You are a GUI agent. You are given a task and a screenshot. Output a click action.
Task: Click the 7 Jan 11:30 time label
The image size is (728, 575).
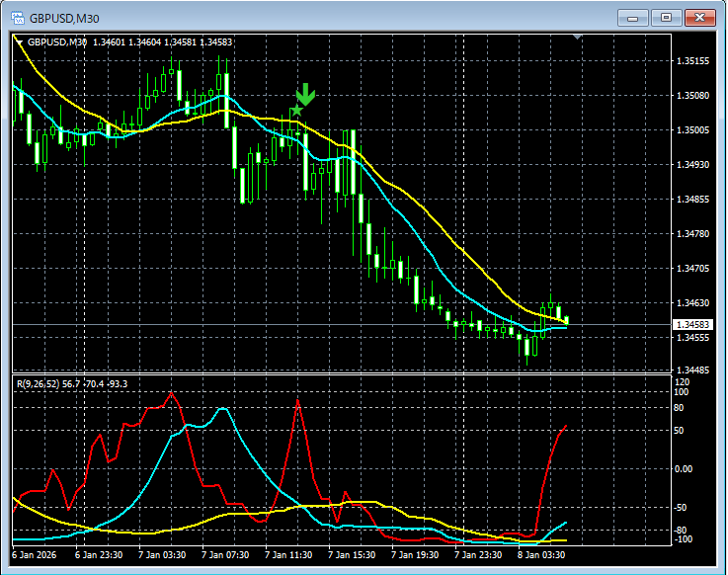[288, 555]
